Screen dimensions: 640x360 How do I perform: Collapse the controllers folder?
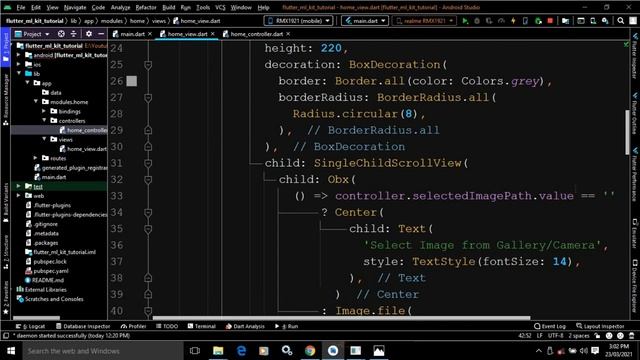[x=44, y=120]
